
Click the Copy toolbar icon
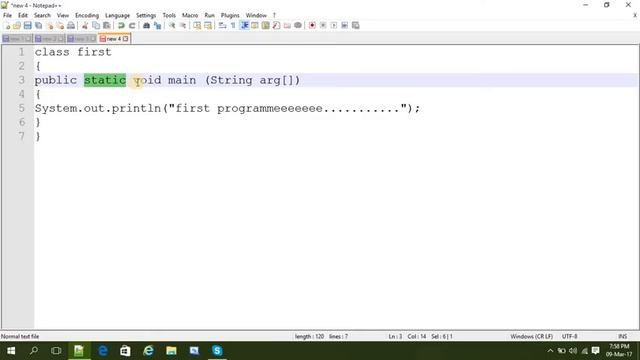click(96, 26)
